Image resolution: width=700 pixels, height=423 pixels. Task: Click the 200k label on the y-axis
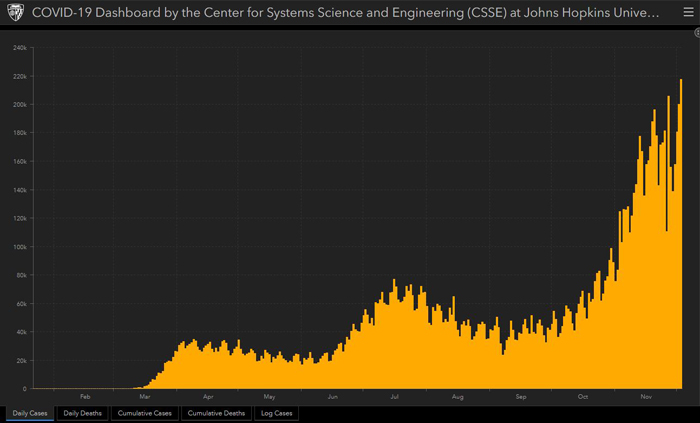20,105
